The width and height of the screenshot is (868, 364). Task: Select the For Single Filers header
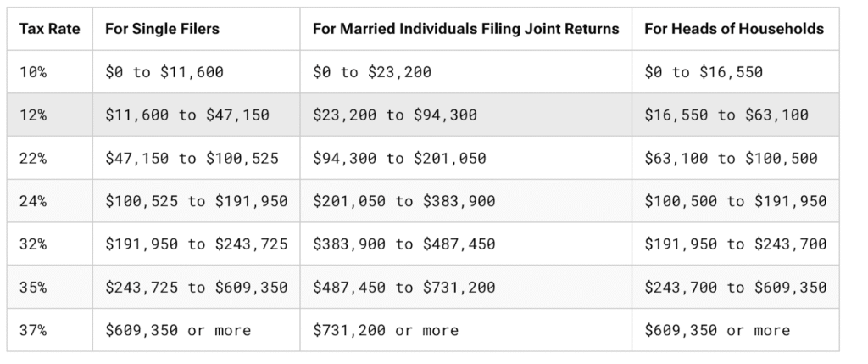(x=162, y=29)
